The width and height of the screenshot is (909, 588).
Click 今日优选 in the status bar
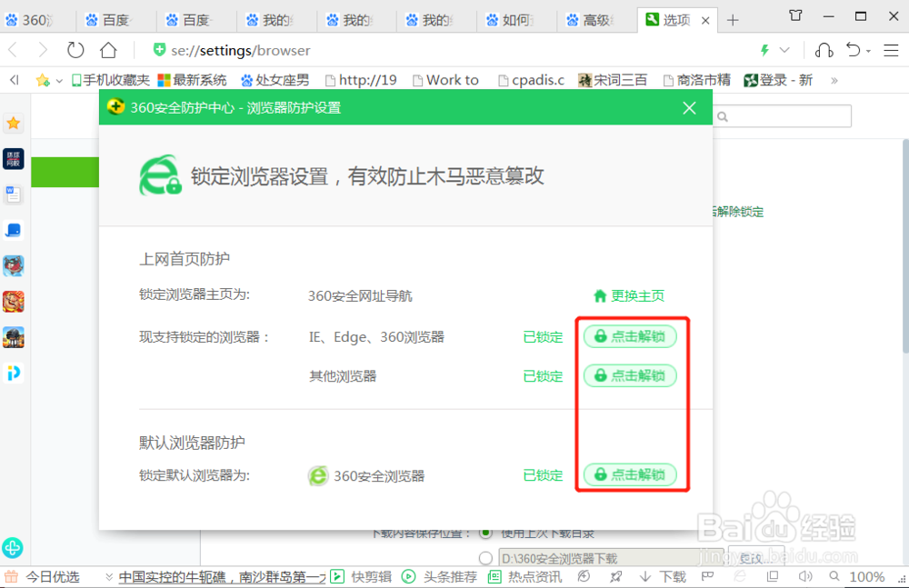click(42, 577)
